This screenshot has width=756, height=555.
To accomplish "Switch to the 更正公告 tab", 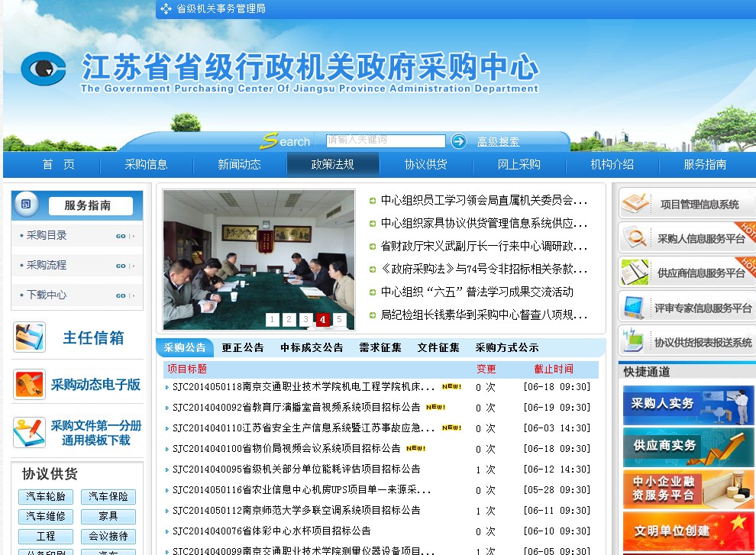I will (x=243, y=347).
